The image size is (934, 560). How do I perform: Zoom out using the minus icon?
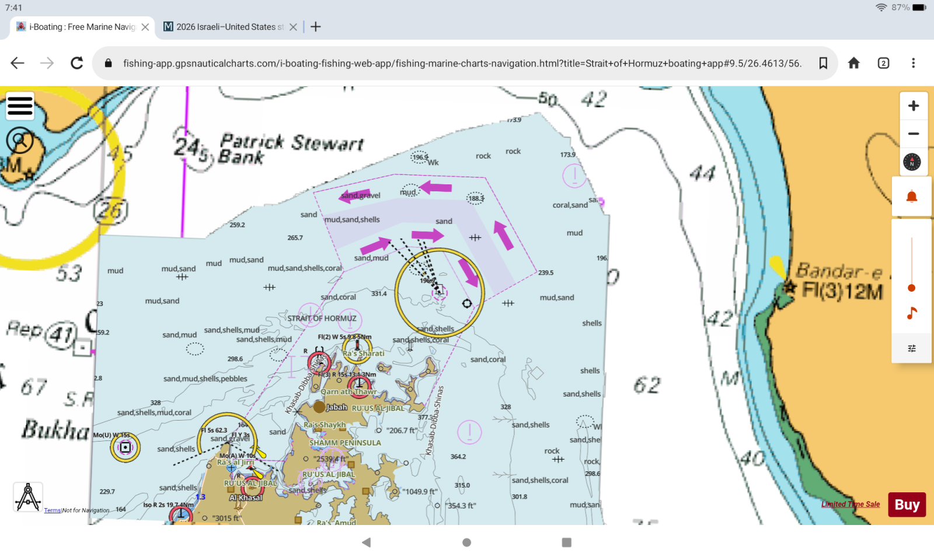[x=912, y=134]
